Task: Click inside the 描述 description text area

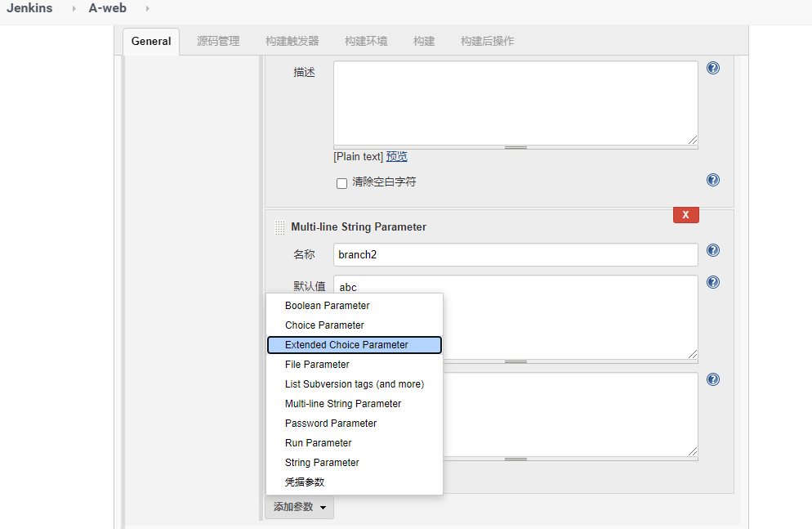Action: pyautogui.click(x=515, y=102)
